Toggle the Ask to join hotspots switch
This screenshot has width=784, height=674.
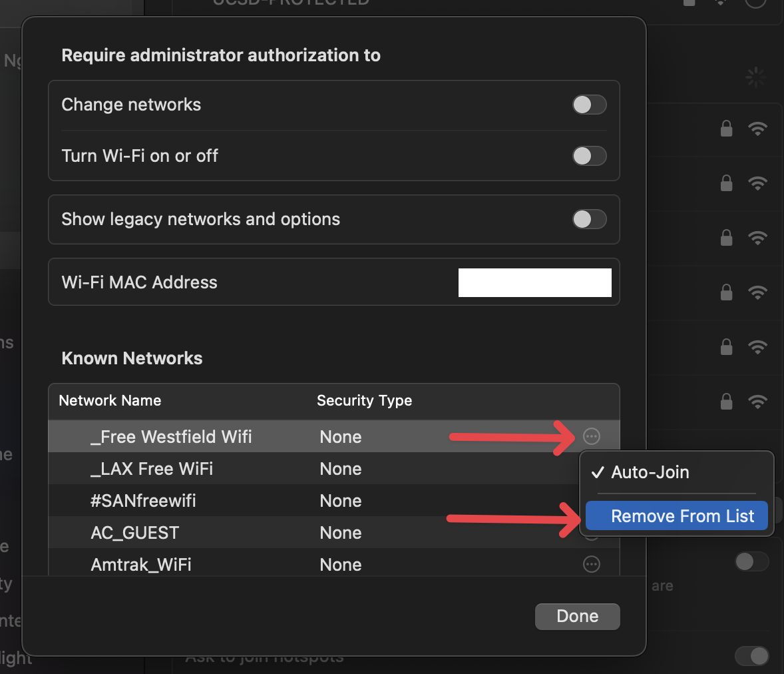tap(751, 657)
